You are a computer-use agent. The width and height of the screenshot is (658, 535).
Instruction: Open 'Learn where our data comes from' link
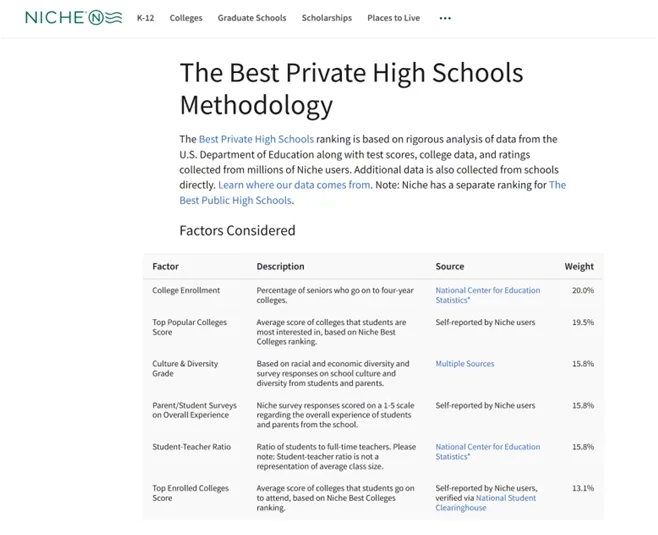(x=294, y=185)
